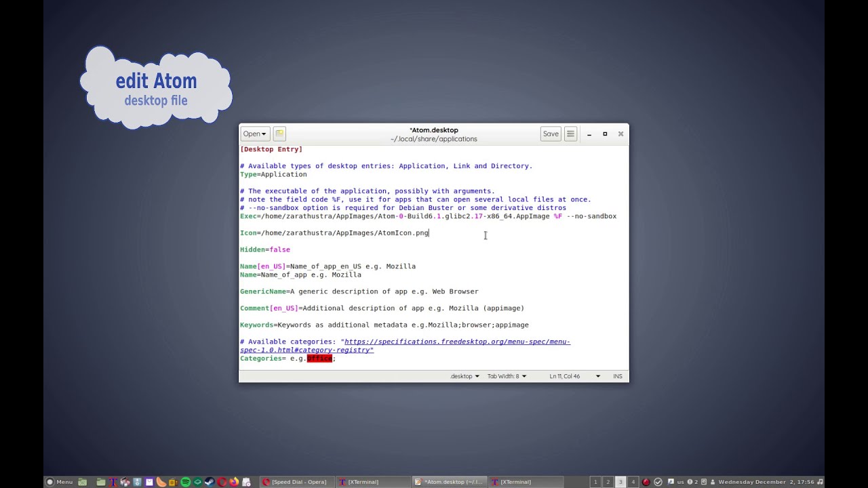Click the GenericName description line
Viewport: 868px width, 488px height.
tap(359, 291)
